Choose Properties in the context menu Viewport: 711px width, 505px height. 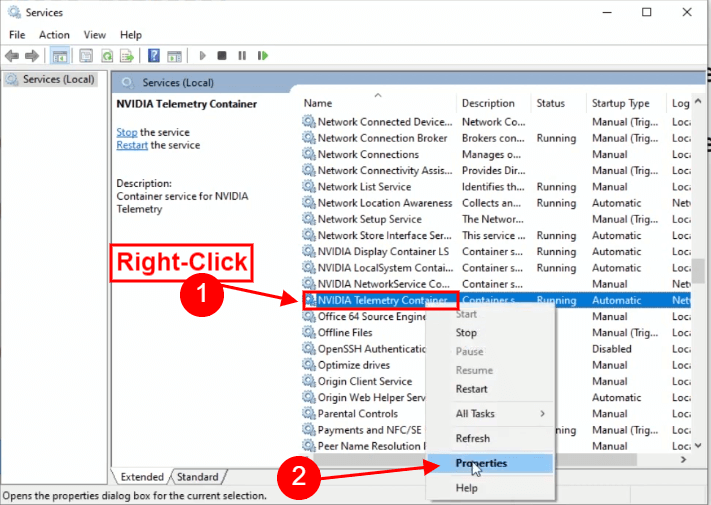[x=490, y=463]
